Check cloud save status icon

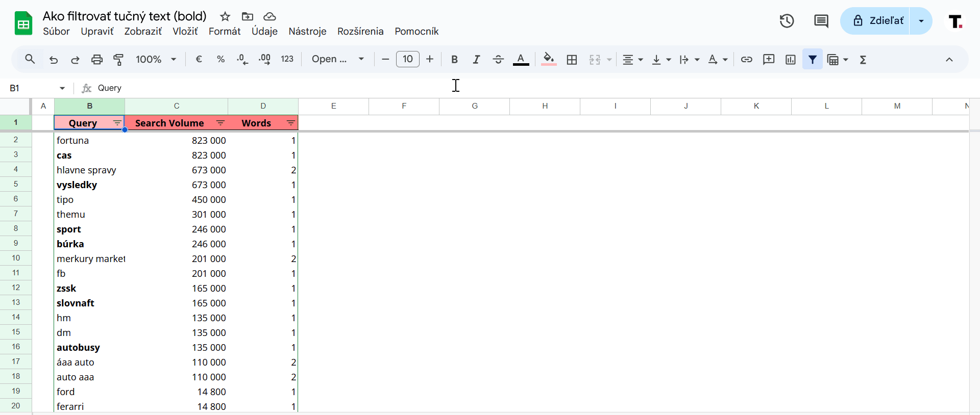[x=269, y=16]
